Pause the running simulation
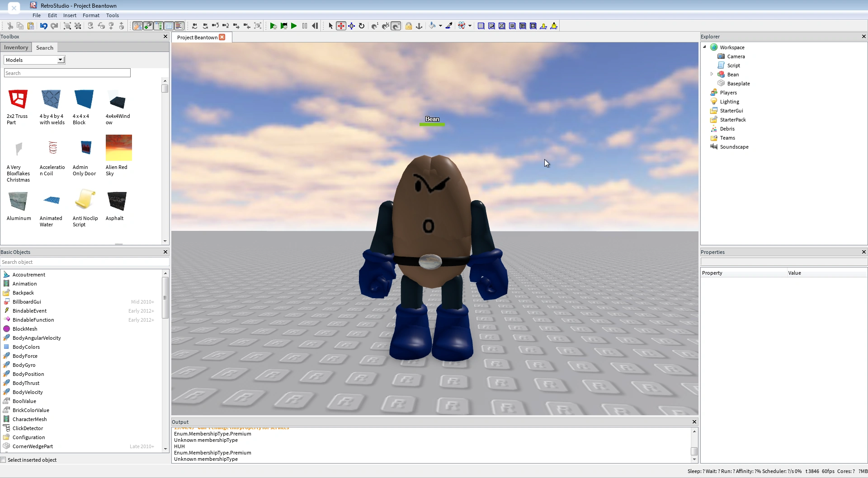Viewport: 868px width, 478px height. tap(305, 26)
